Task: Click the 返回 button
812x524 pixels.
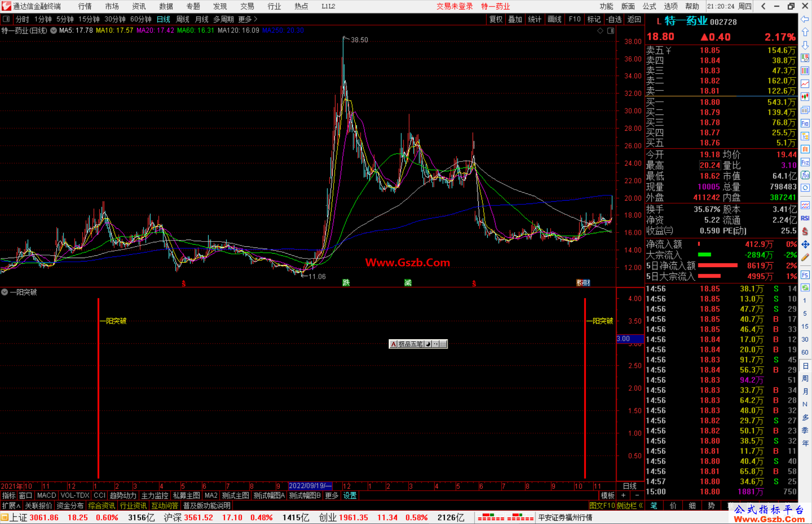Action: point(634,19)
